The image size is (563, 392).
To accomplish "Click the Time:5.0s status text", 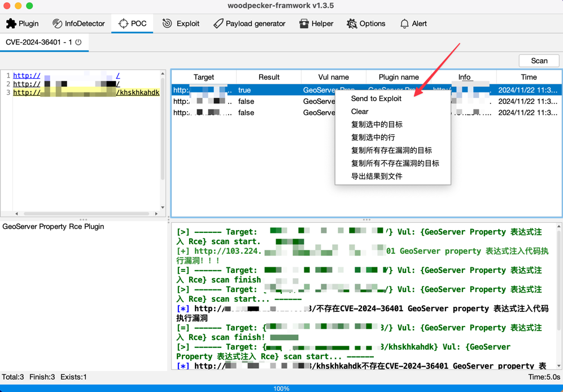I will (x=544, y=377).
